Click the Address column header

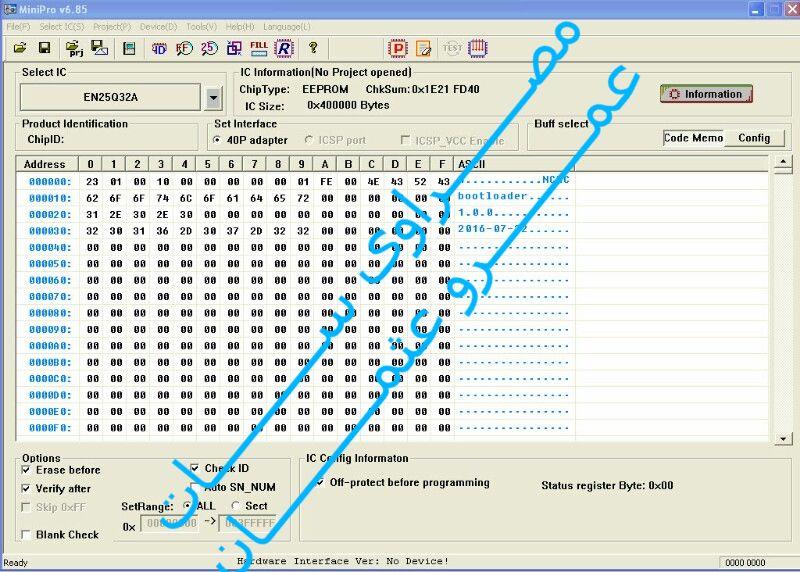coord(45,164)
